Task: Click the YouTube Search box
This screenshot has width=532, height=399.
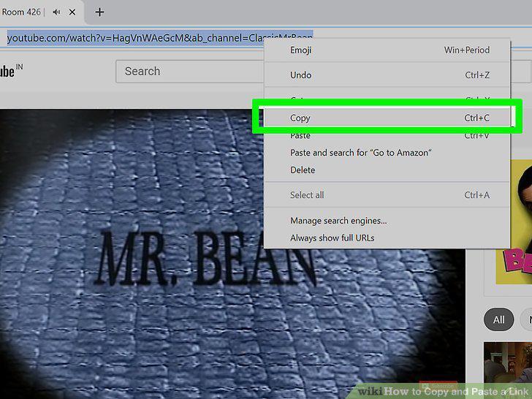Action: [x=190, y=72]
